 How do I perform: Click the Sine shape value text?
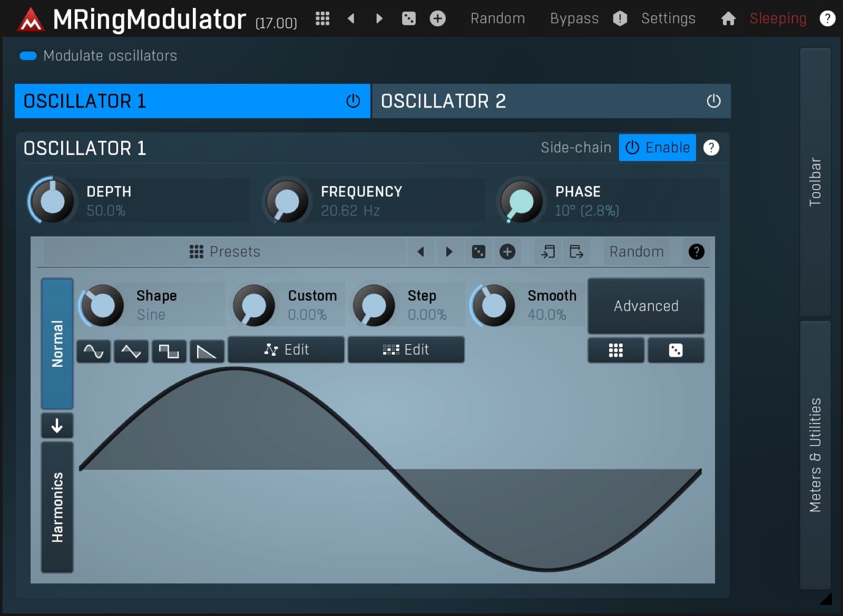(151, 315)
